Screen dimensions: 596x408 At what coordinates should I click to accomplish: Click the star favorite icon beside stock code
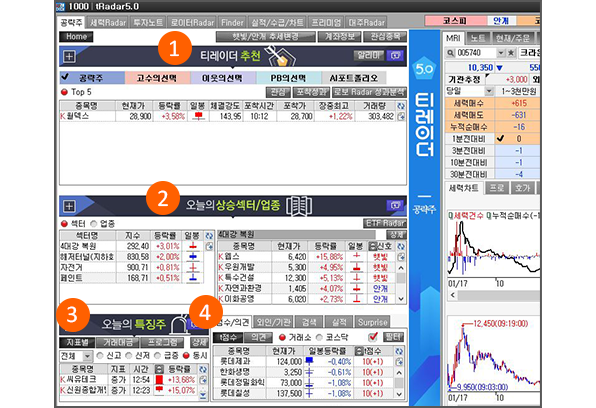tap(511, 53)
